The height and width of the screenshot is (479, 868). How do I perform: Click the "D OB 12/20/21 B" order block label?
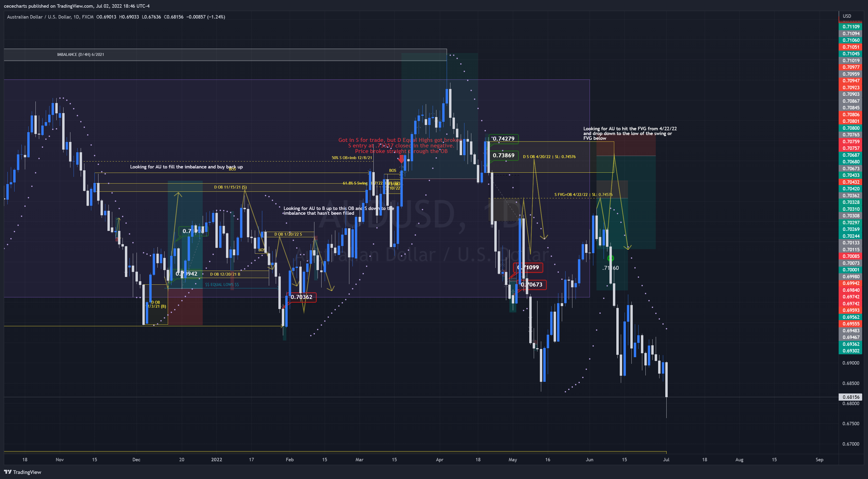coord(225,274)
